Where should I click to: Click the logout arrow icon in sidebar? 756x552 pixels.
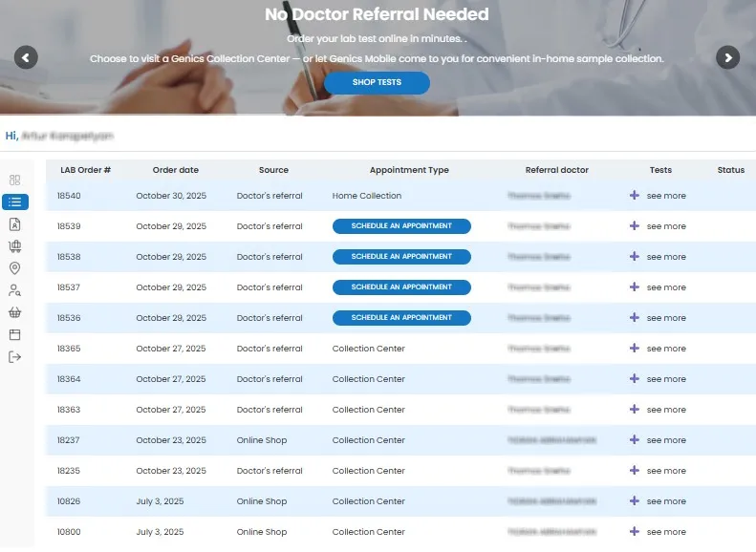[15, 357]
